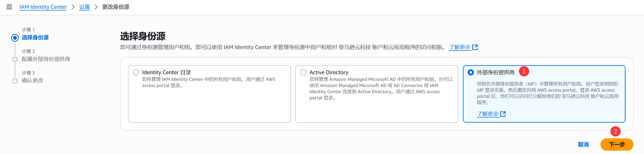Click the 配置外部身份提供商 step label
The width and height of the screenshot is (644, 154).
tap(46, 59)
